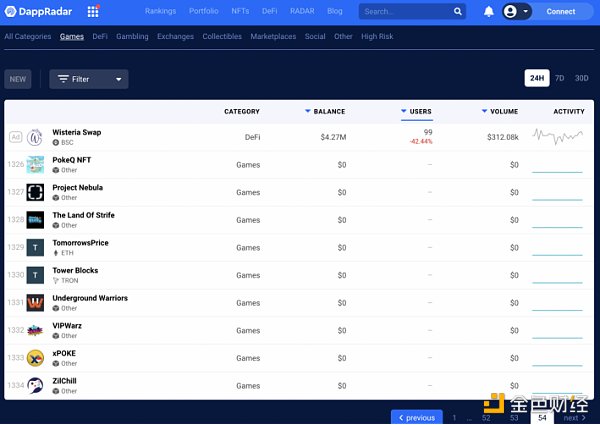The image size is (600, 425).
Task: Open the Wisteria Swap dapp link
Action: click(x=77, y=132)
